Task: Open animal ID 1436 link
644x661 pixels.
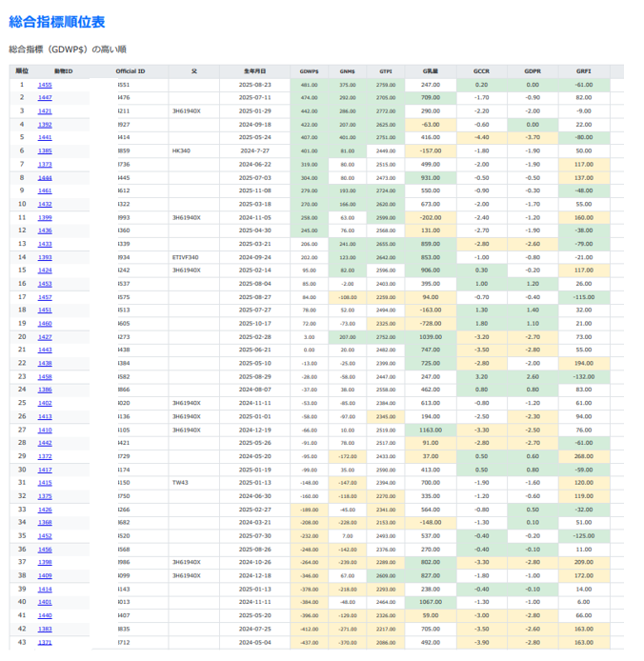Action: pyautogui.click(x=45, y=230)
